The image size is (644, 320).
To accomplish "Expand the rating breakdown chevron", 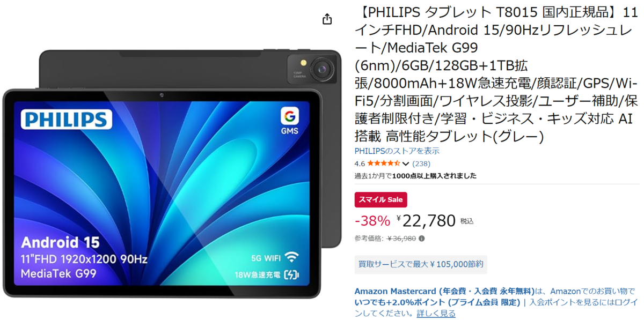I will [x=406, y=164].
